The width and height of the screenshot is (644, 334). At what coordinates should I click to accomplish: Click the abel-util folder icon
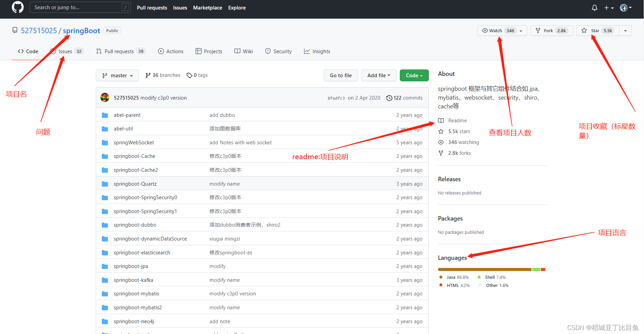105,129
